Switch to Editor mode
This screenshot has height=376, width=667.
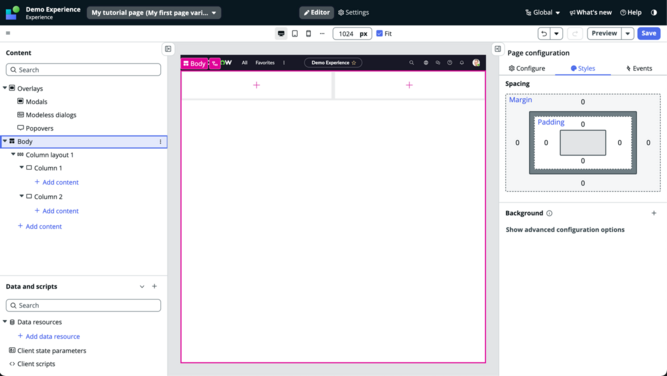tap(316, 12)
